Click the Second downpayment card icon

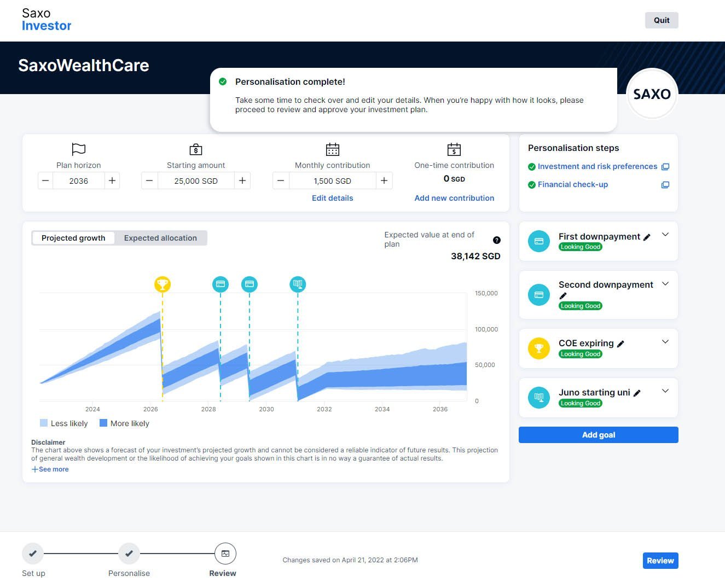[539, 295]
